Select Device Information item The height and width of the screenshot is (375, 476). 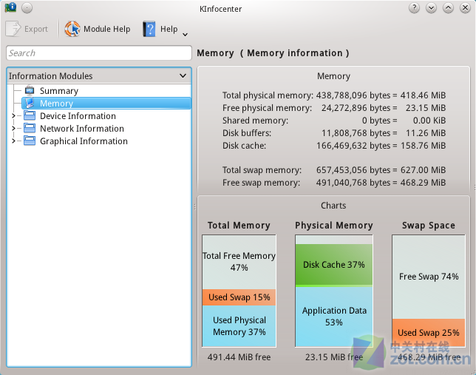point(78,116)
